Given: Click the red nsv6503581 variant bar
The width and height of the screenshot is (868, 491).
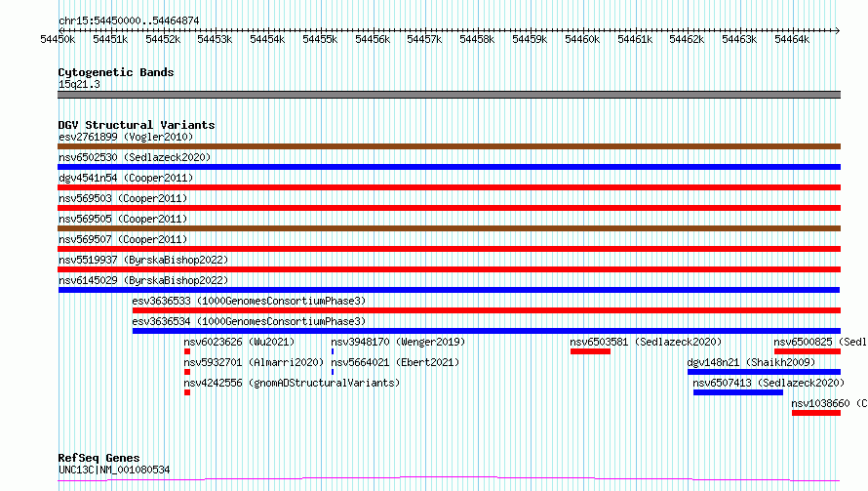Looking at the screenshot, I should tap(591, 351).
